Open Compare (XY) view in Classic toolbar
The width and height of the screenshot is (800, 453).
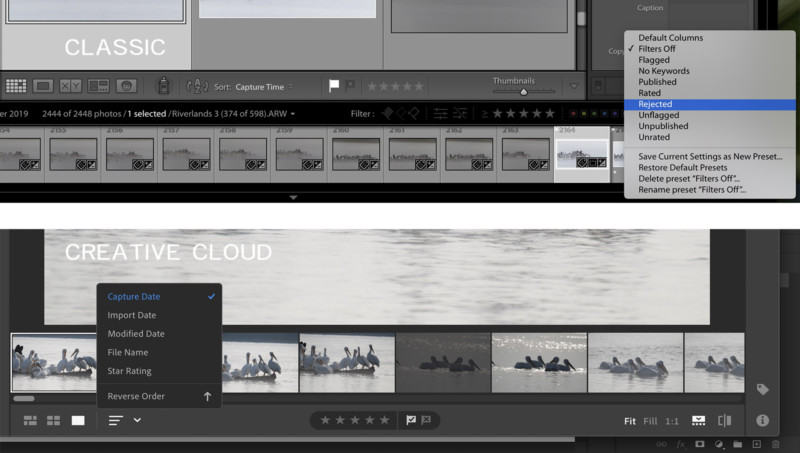(70, 86)
